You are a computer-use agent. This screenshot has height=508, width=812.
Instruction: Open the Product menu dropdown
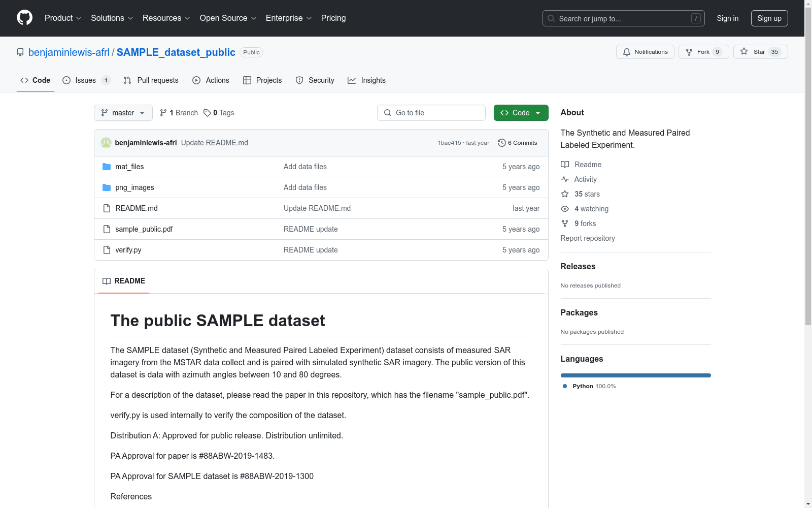63,18
